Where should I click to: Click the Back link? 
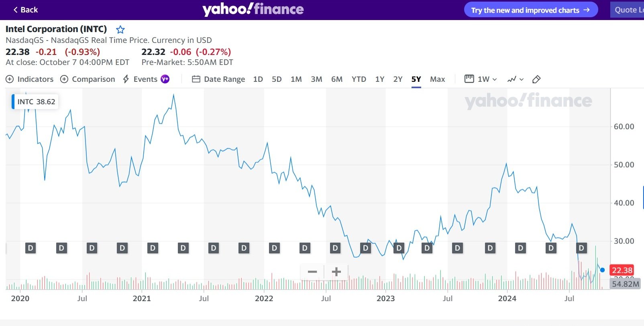coord(25,9)
